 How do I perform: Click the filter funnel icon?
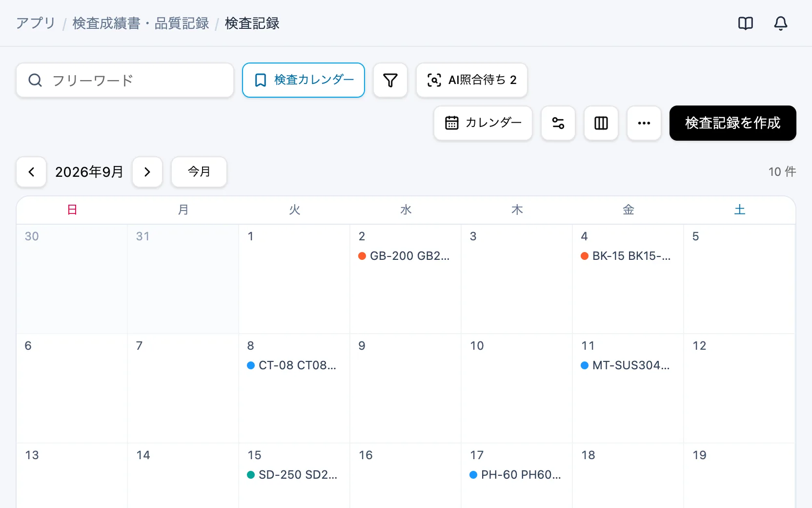[390, 80]
